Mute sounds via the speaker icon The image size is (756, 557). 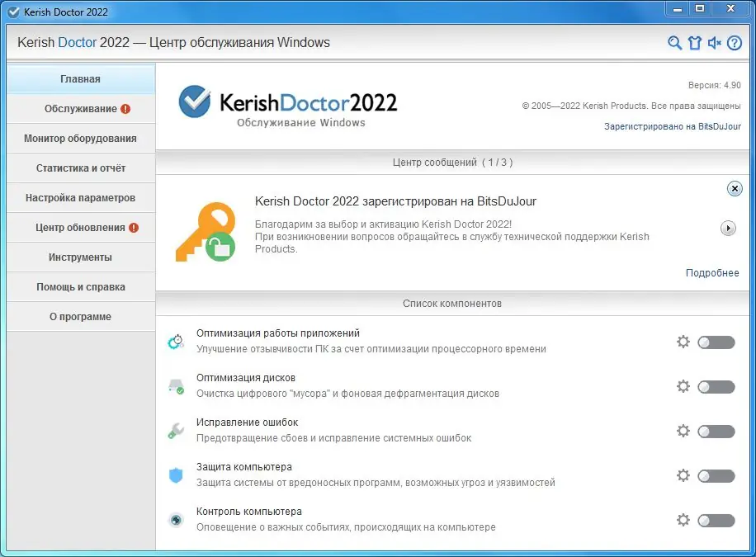point(715,42)
